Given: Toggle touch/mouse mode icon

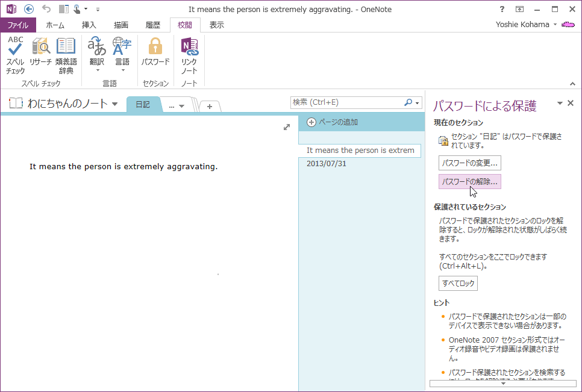Looking at the screenshot, I should pyautogui.click(x=77, y=9).
